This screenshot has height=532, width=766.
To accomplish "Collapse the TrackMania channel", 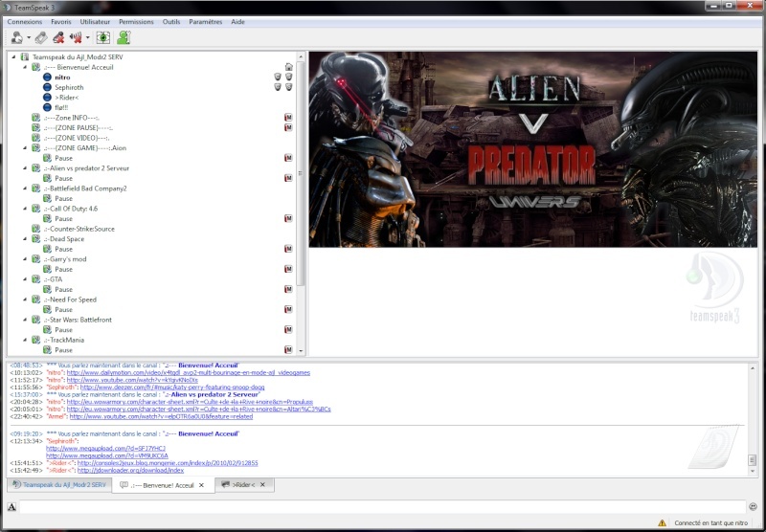I will pyautogui.click(x=25, y=340).
